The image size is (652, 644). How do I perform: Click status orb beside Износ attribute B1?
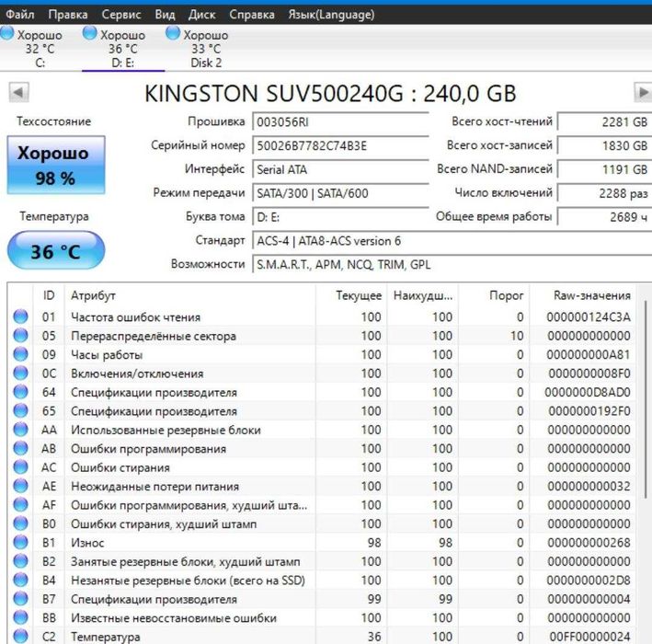pyautogui.click(x=20, y=543)
